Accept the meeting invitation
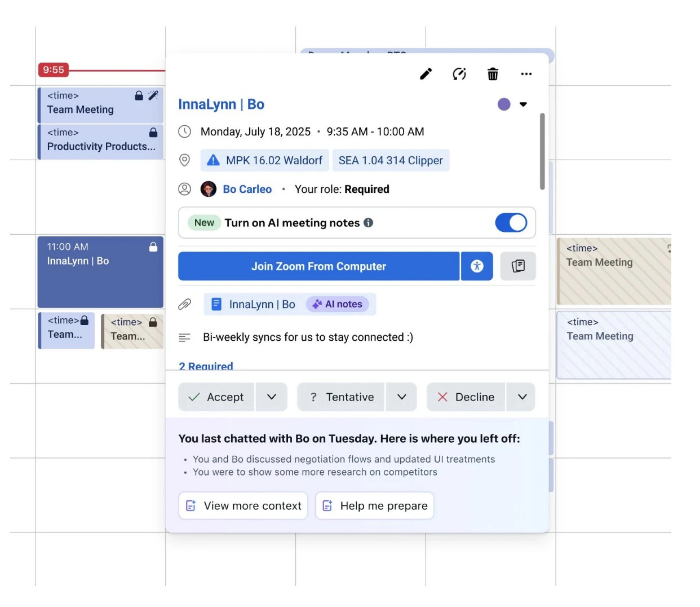 pyautogui.click(x=216, y=397)
